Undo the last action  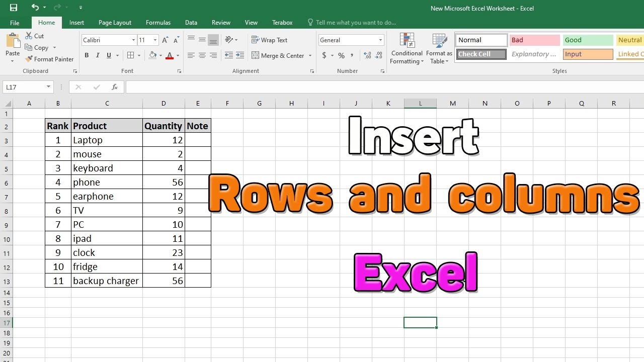point(35,8)
